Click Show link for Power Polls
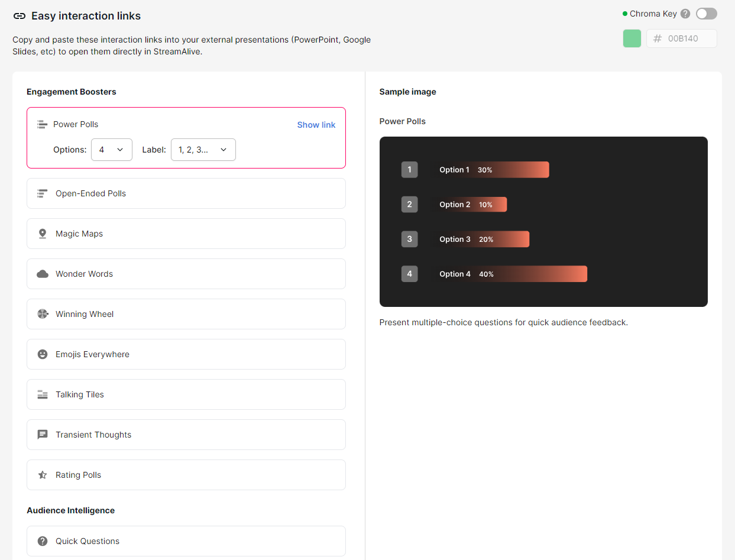 (316, 125)
